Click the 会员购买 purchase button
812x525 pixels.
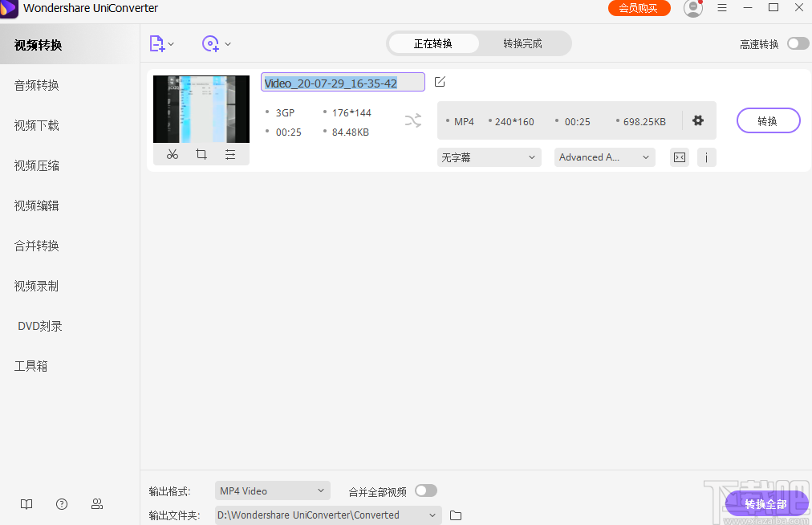(639, 7)
